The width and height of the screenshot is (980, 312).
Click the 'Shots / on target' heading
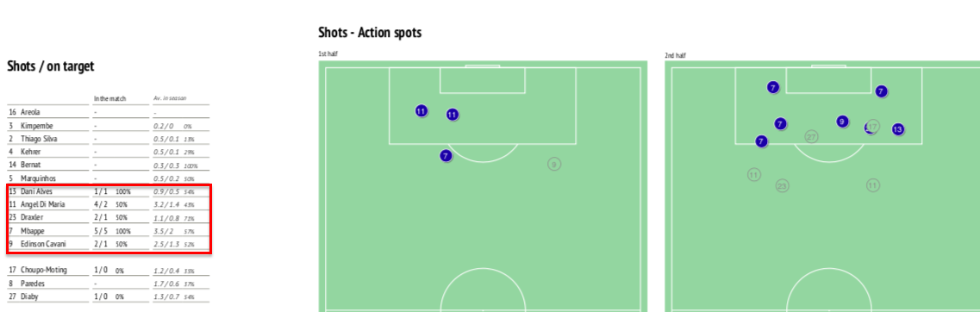click(x=51, y=66)
